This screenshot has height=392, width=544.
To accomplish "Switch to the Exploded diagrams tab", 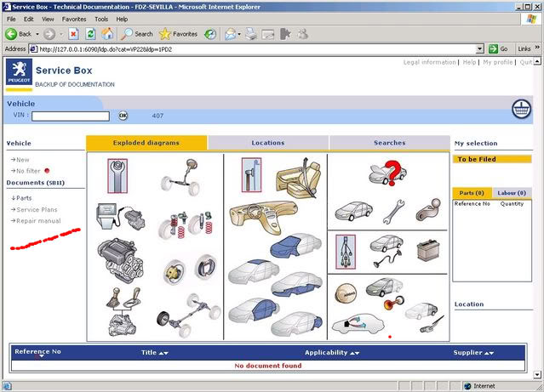I will (146, 143).
